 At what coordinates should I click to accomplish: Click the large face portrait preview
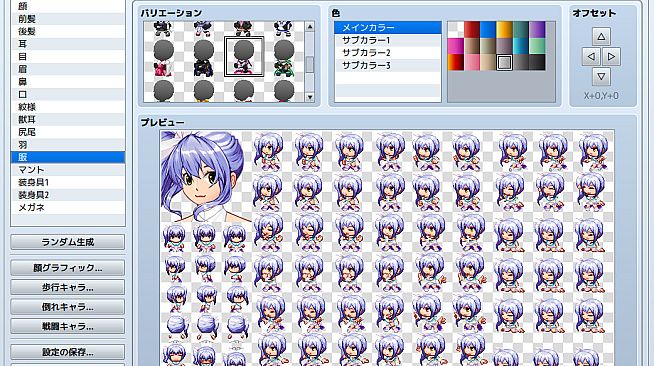[x=206, y=176]
